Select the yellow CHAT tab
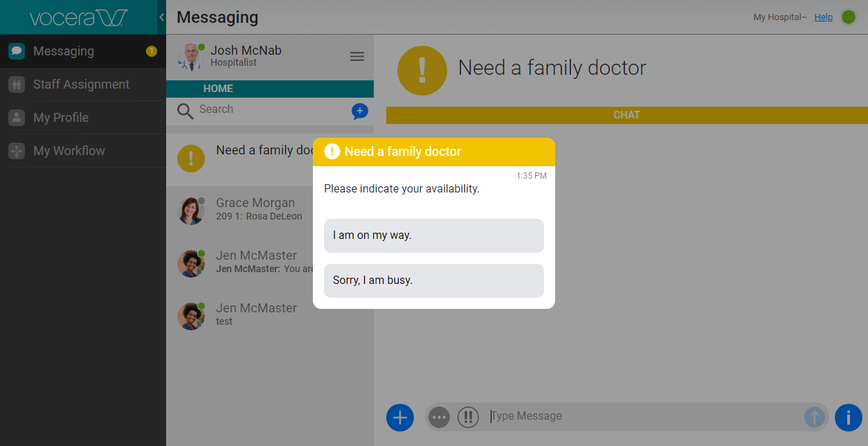 (626, 114)
